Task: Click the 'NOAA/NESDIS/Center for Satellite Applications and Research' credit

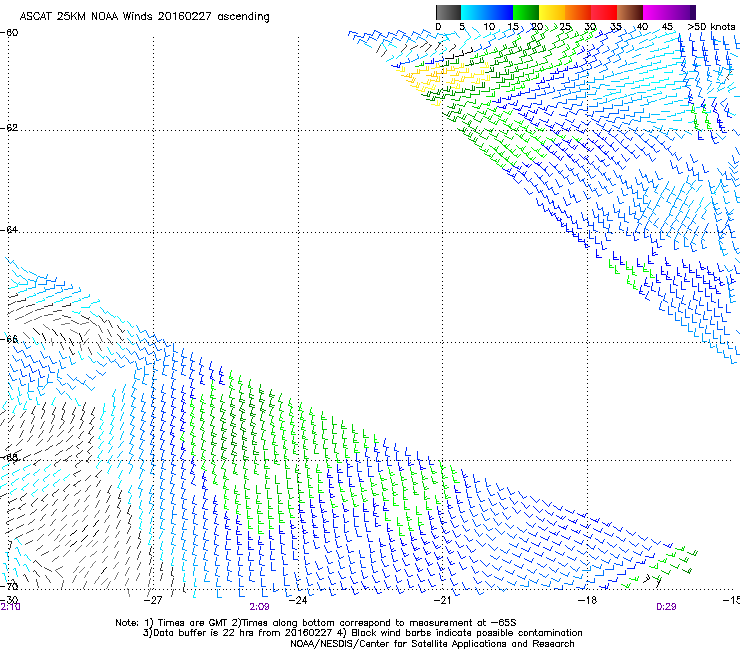Action: (432, 644)
